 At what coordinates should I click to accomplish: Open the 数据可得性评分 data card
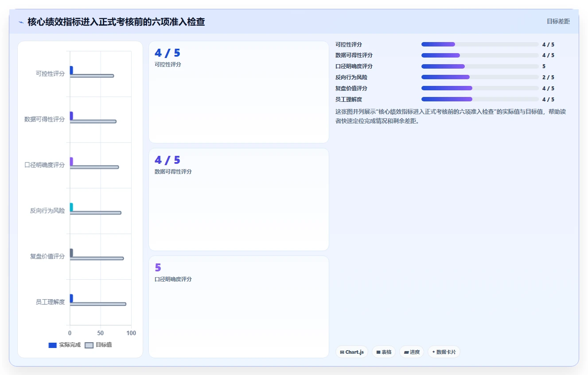239,199
